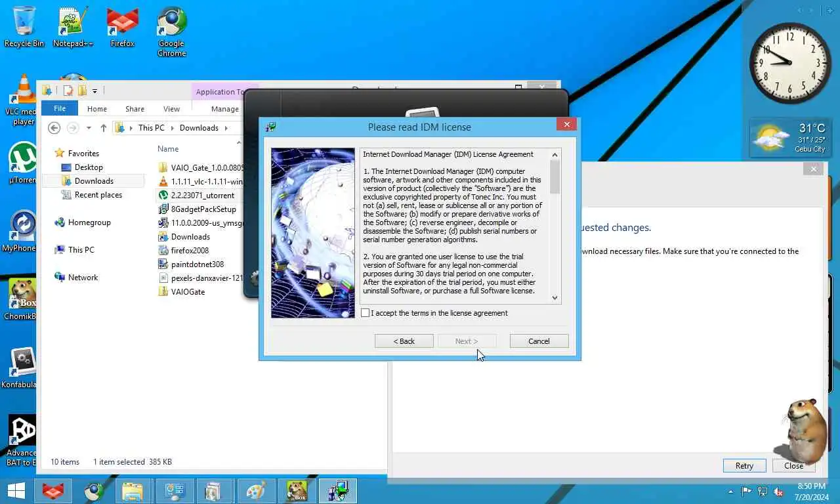Open the Firefox desktop shortcut
The width and height of the screenshot is (840, 504).
click(122, 27)
